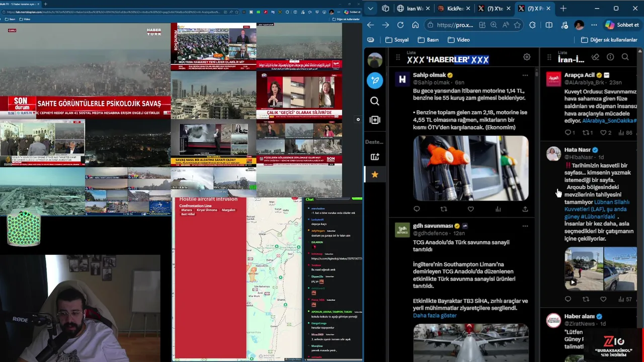Open more options on gdh savunması post
644x362 pixels.
[525, 226]
